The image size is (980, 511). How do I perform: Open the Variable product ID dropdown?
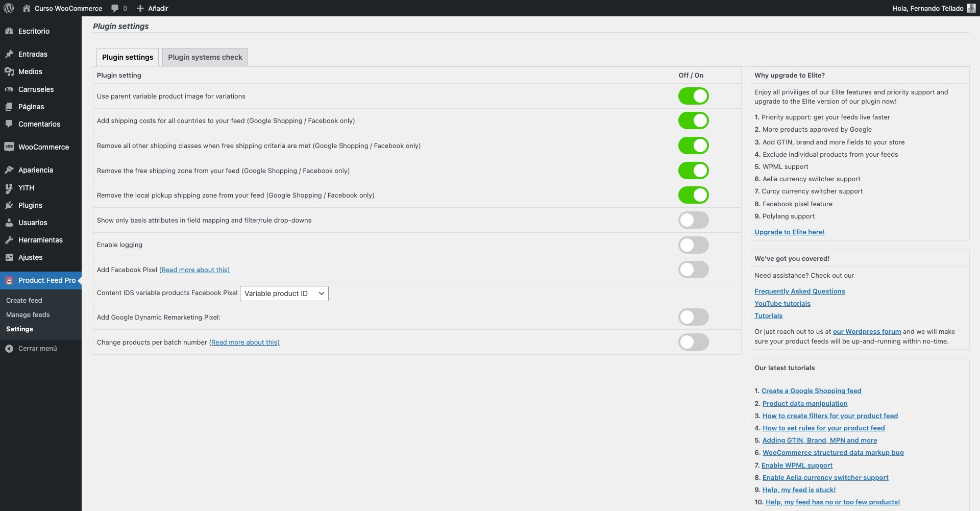tap(284, 294)
